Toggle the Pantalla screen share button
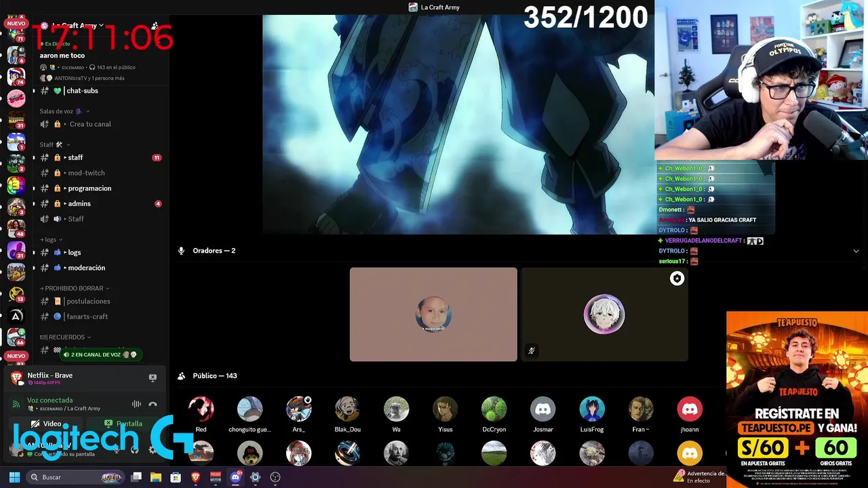Image resolution: width=868 pixels, height=488 pixels. (123, 424)
